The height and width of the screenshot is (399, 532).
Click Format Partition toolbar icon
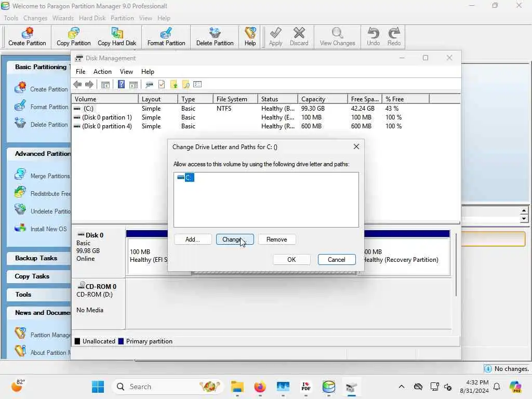166,37
